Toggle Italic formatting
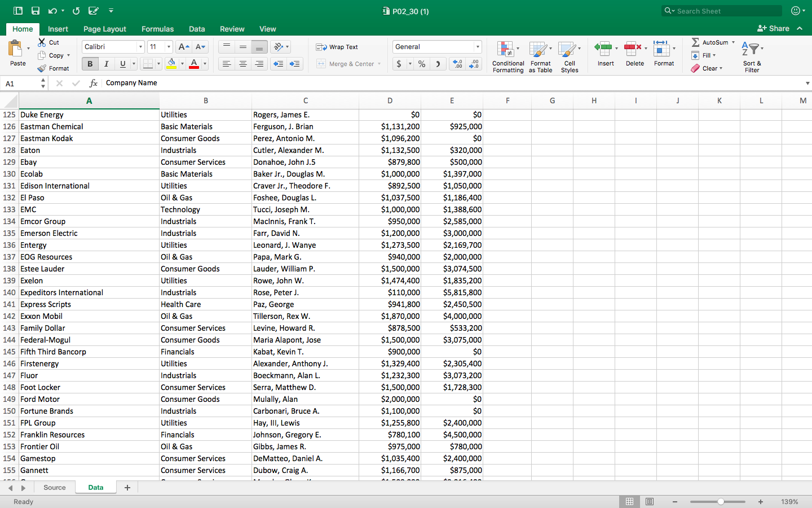This screenshot has height=508, width=812. click(106, 64)
